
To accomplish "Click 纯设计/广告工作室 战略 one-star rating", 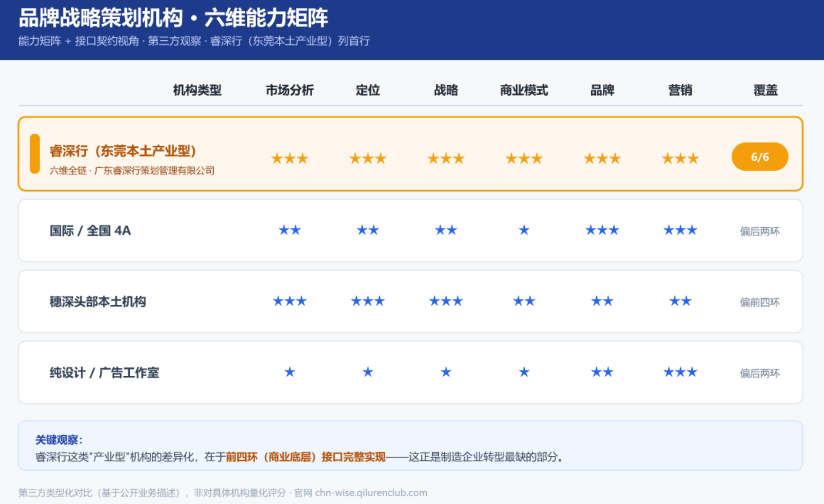I will [x=446, y=372].
